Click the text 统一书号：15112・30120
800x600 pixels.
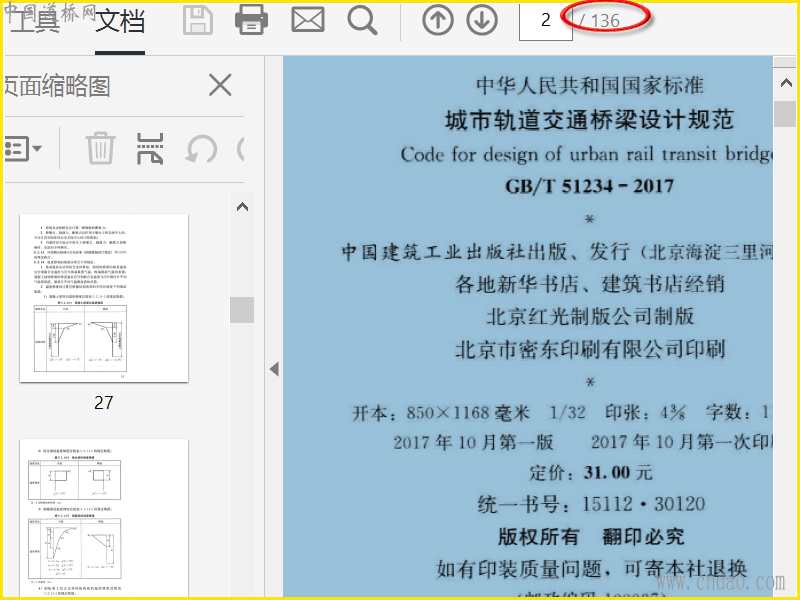[591, 505]
